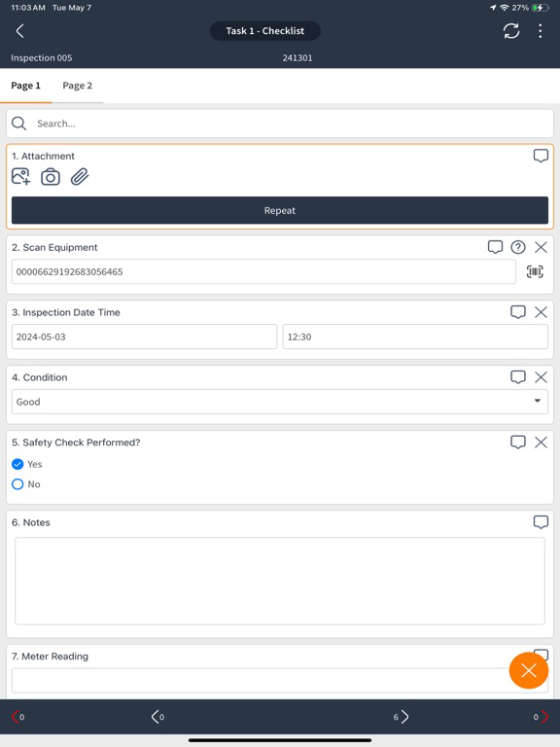This screenshot has height=747, width=560.
Task: Attach a file with paperclip icon
Action: click(80, 177)
